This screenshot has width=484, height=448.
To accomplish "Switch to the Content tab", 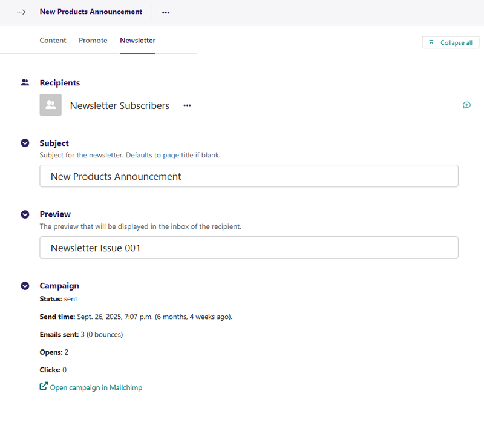I will pos(53,41).
